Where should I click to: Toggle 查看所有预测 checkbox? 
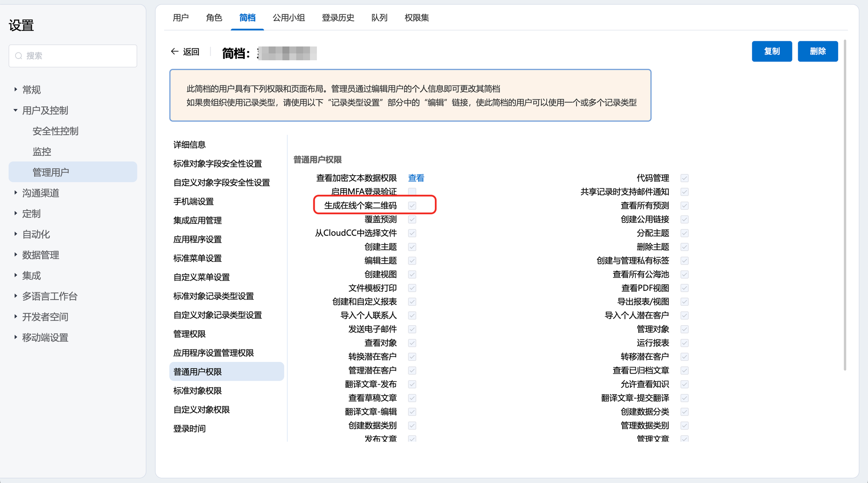tap(684, 206)
